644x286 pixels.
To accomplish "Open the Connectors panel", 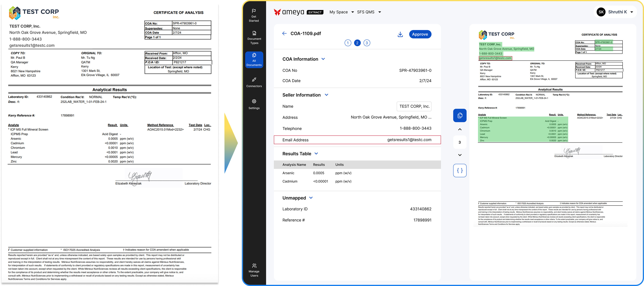I will click(254, 82).
